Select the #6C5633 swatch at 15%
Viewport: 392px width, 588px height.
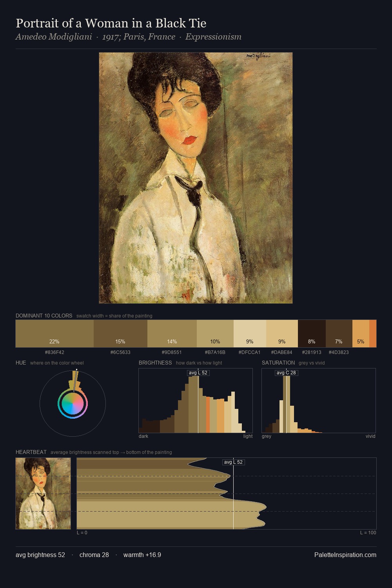click(x=120, y=334)
